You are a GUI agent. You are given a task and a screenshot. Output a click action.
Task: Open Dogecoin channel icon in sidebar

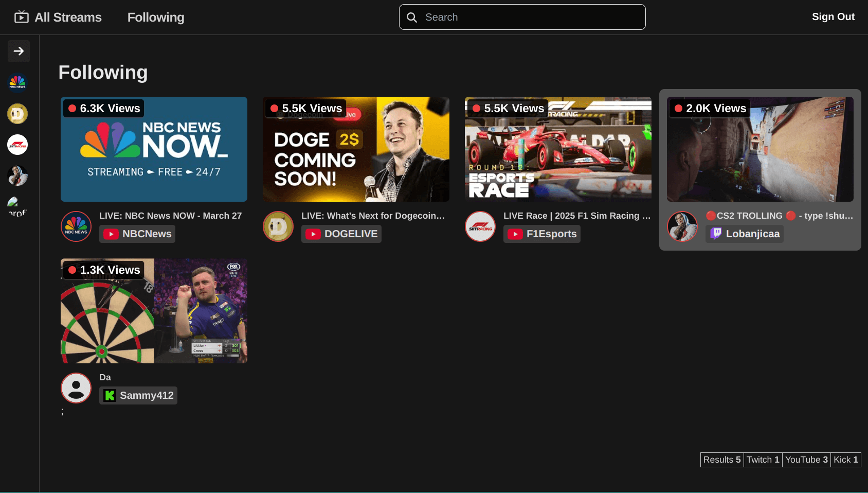(x=17, y=114)
